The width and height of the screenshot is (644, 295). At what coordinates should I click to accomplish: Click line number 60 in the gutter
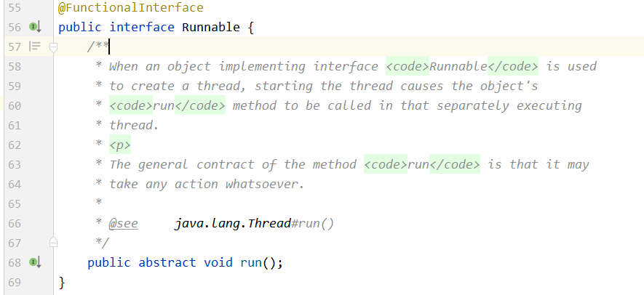15,106
